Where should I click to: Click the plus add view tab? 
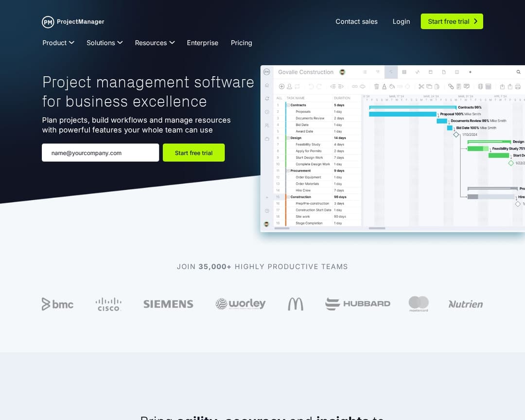(x=470, y=72)
